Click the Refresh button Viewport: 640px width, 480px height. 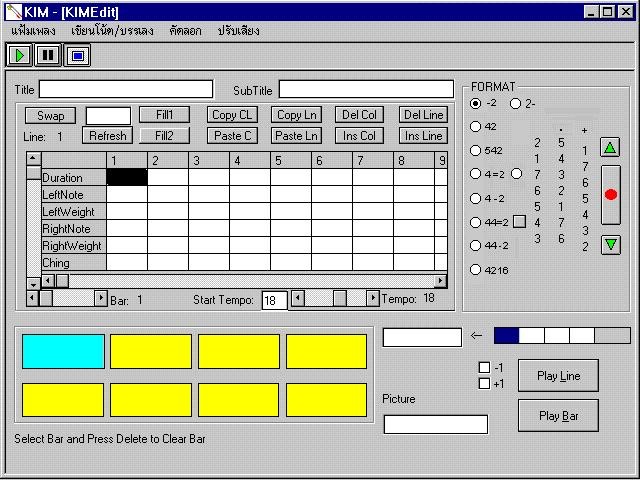(x=107, y=136)
